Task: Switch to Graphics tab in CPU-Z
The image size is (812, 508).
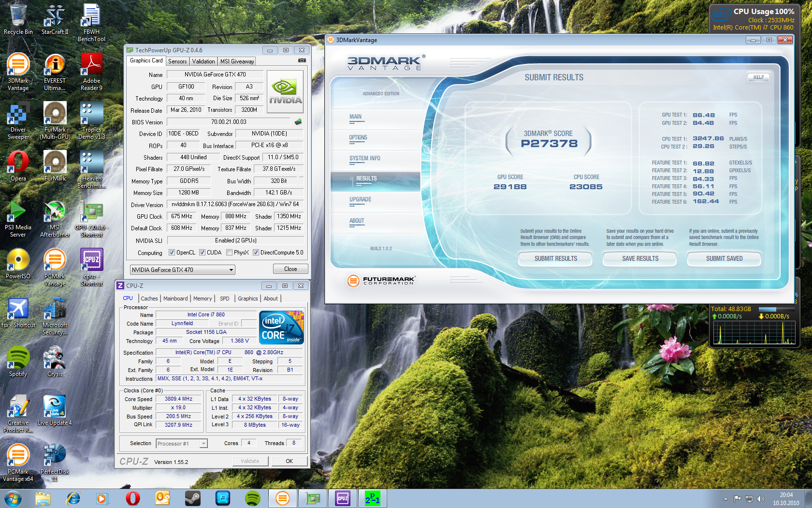Action: click(248, 299)
